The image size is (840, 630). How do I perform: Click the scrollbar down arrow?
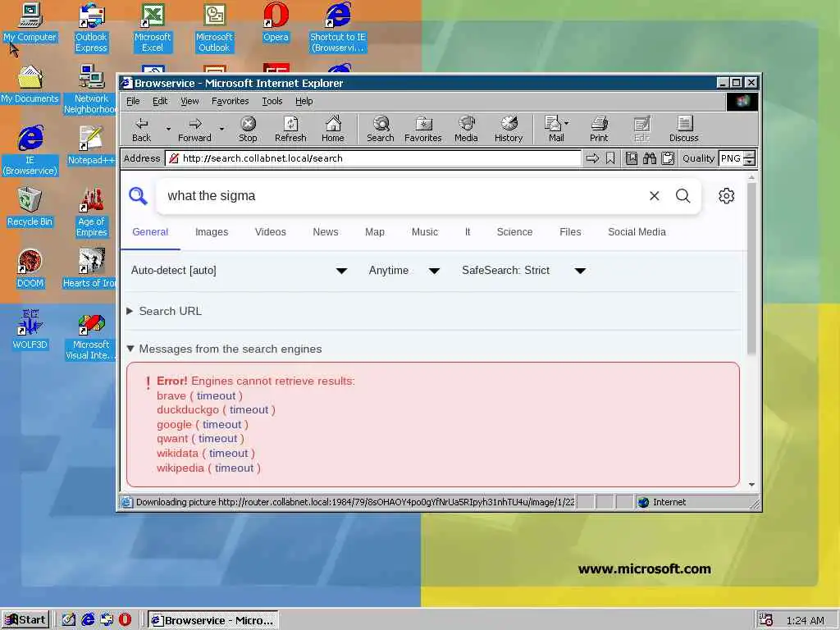(x=751, y=484)
